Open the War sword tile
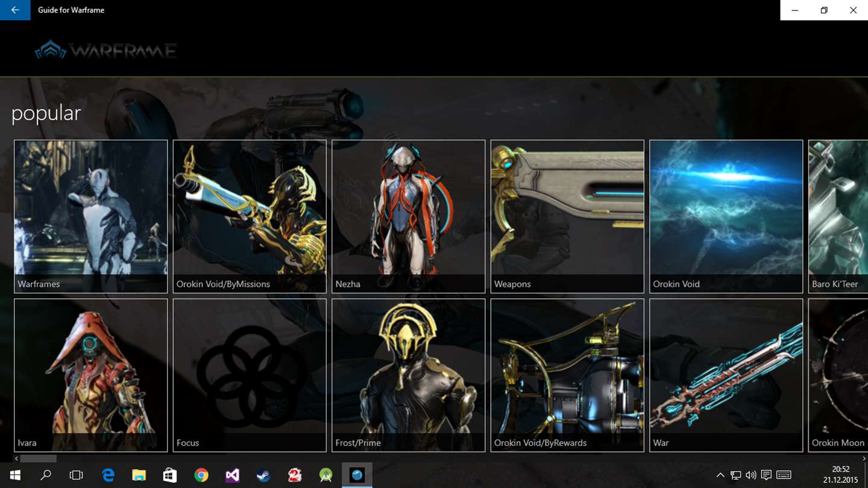The width and height of the screenshot is (868, 488). point(726,375)
